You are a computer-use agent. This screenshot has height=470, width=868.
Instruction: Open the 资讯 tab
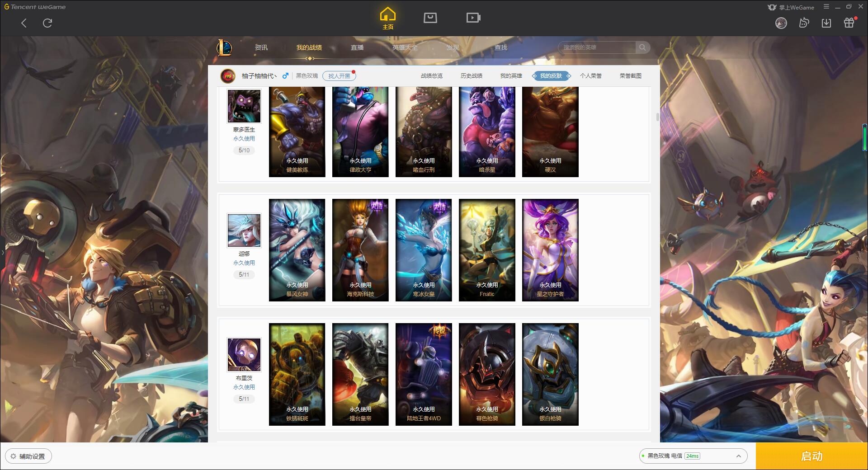[261, 47]
